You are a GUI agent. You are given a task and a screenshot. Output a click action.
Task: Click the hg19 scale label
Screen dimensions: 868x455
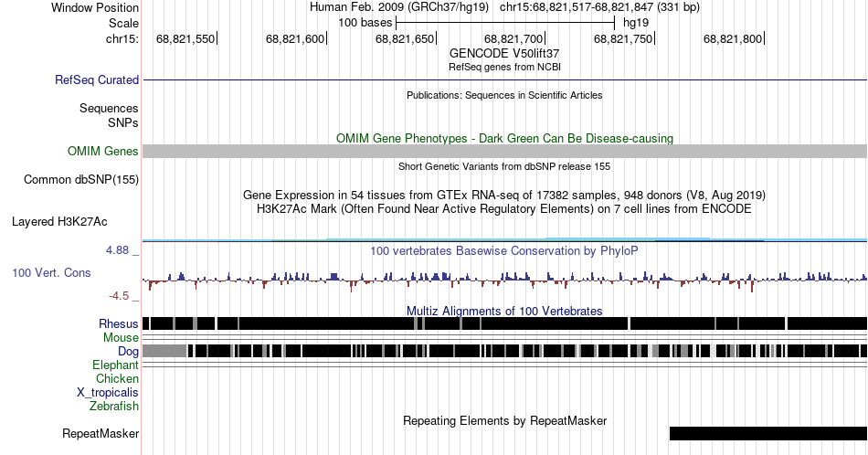[636, 23]
